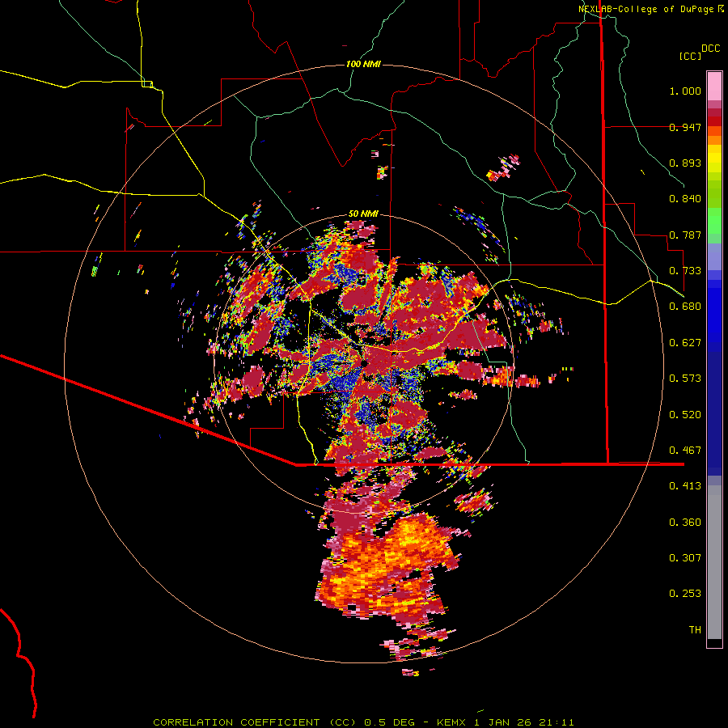Click the Correlation Coefficient KEMX caption text

pos(363,722)
